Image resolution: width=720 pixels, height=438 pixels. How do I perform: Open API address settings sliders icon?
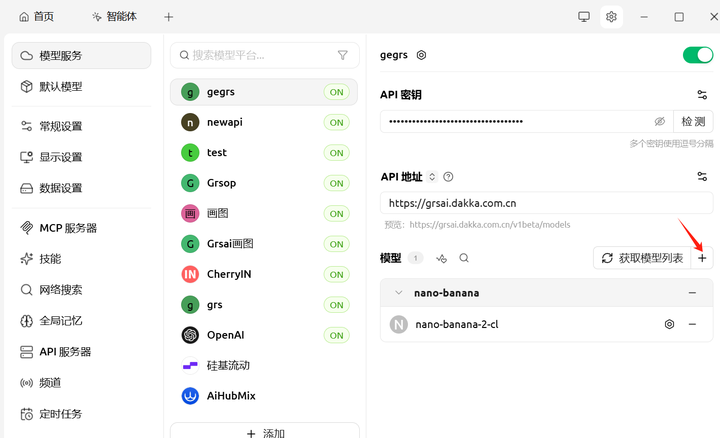click(702, 176)
